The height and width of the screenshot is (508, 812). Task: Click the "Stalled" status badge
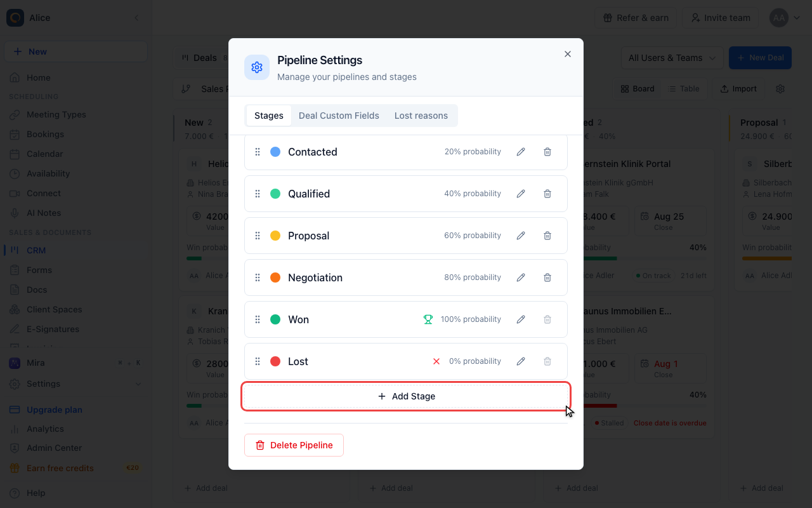pyautogui.click(x=609, y=423)
